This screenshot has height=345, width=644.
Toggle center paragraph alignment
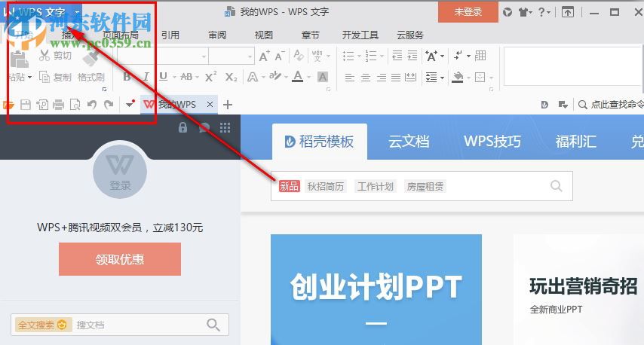366,77
